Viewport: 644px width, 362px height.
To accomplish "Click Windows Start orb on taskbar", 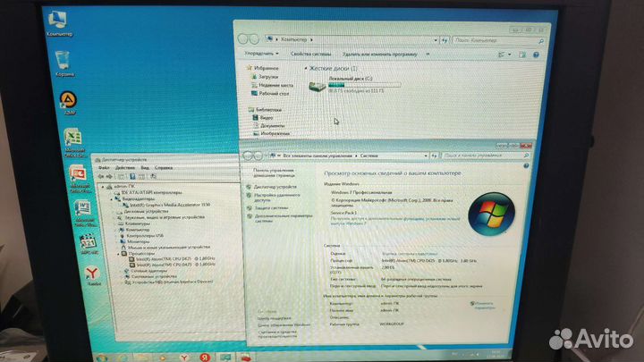I will (102, 358).
